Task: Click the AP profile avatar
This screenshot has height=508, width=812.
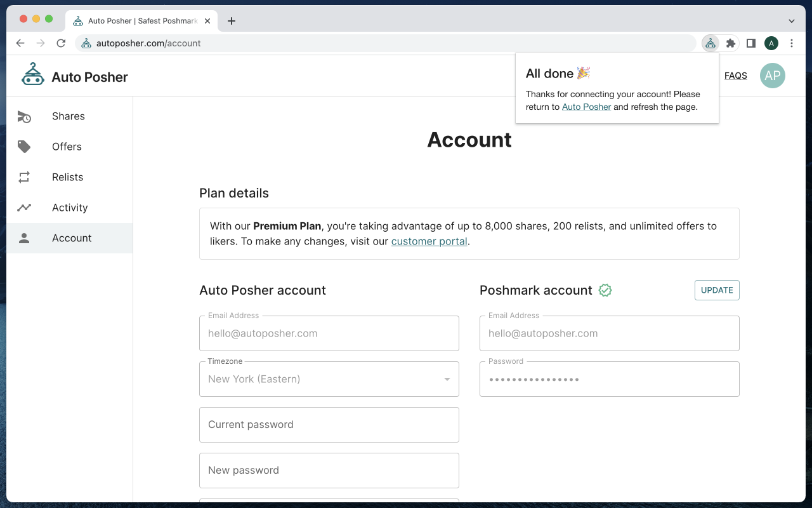Action: pos(772,76)
